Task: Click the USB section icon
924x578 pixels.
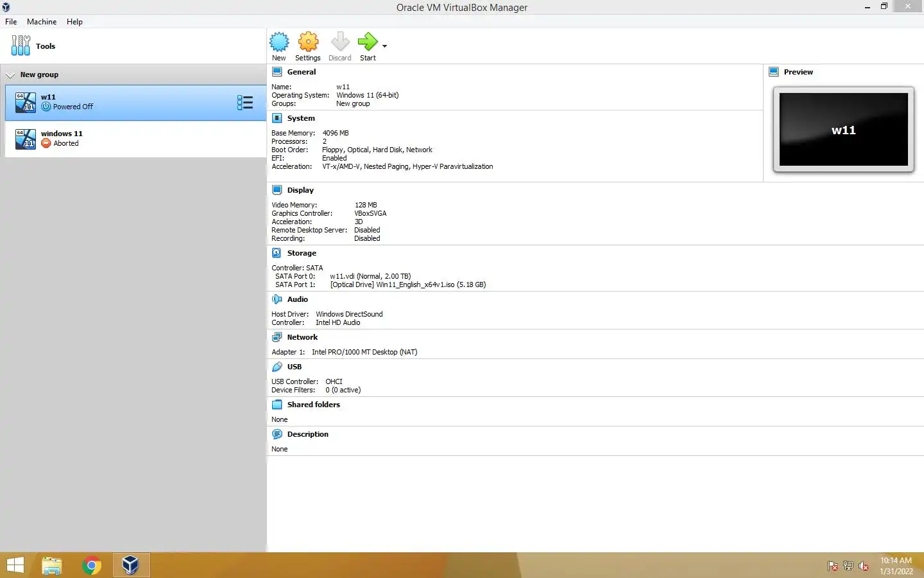Action: pyautogui.click(x=277, y=367)
